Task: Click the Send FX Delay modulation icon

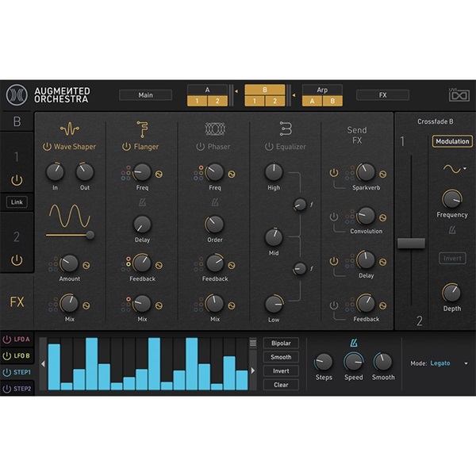Action: tap(383, 262)
